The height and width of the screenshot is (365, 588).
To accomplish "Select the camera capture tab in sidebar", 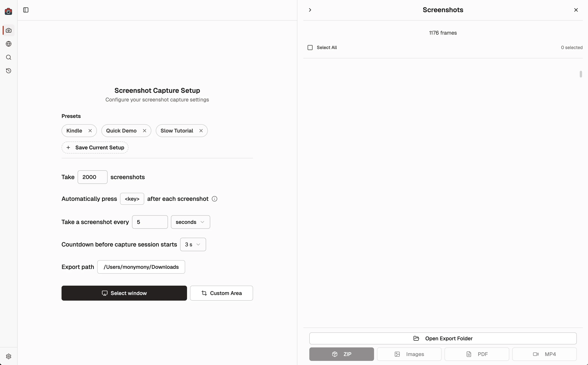I will pos(8,30).
